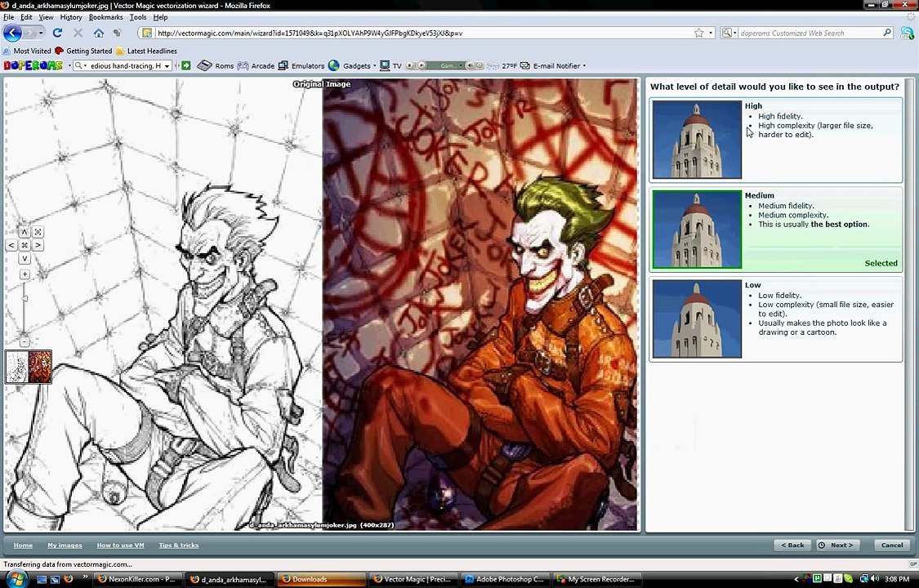Open the Doperoms search box dropdown
The width and height of the screenshot is (919, 588).
point(167,66)
